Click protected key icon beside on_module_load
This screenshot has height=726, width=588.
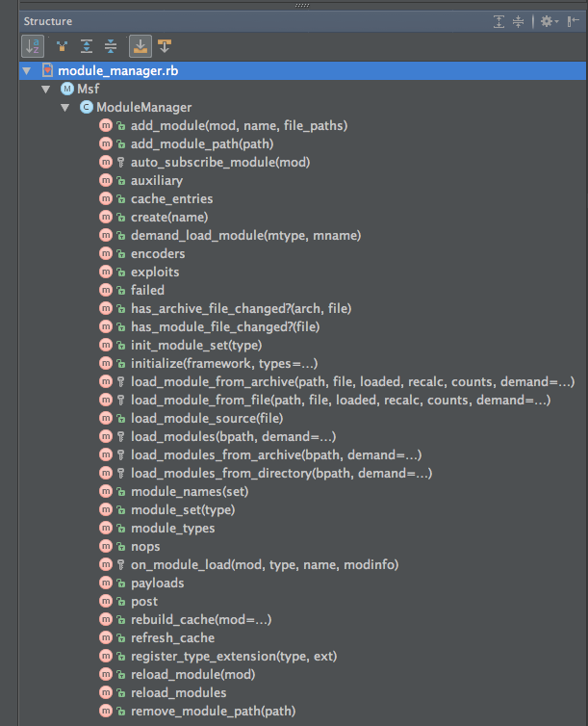tap(120, 565)
